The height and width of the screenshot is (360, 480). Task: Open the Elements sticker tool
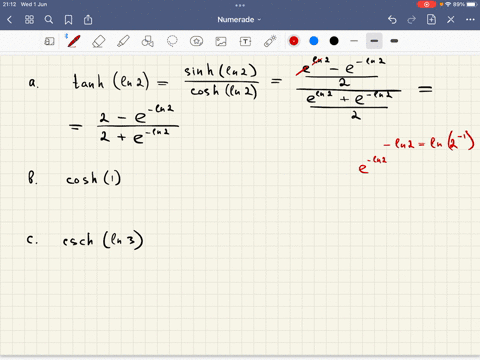(x=196, y=41)
